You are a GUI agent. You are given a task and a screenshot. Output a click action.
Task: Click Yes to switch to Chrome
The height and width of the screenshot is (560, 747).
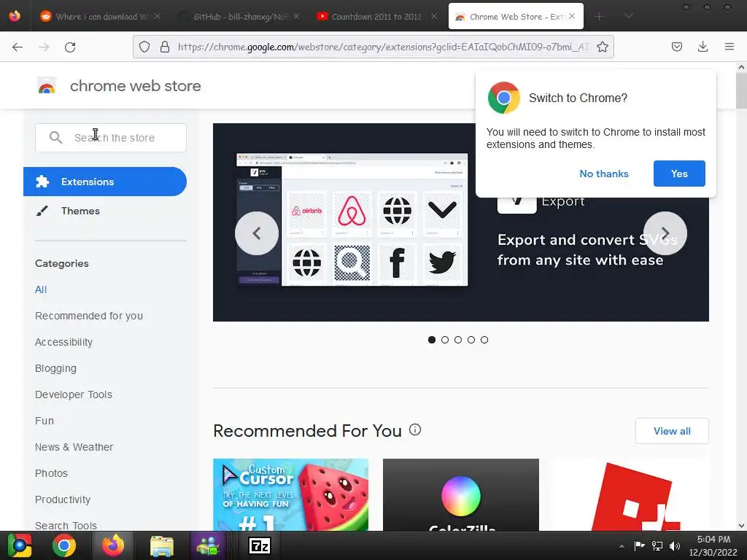(679, 174)
